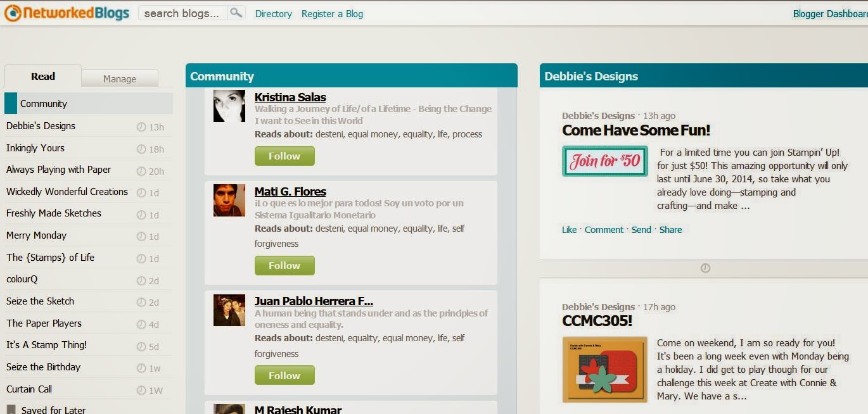This screenshot has width=868, height=414.
Task: Follow Mati G. Flores
Action: [284, 265]
